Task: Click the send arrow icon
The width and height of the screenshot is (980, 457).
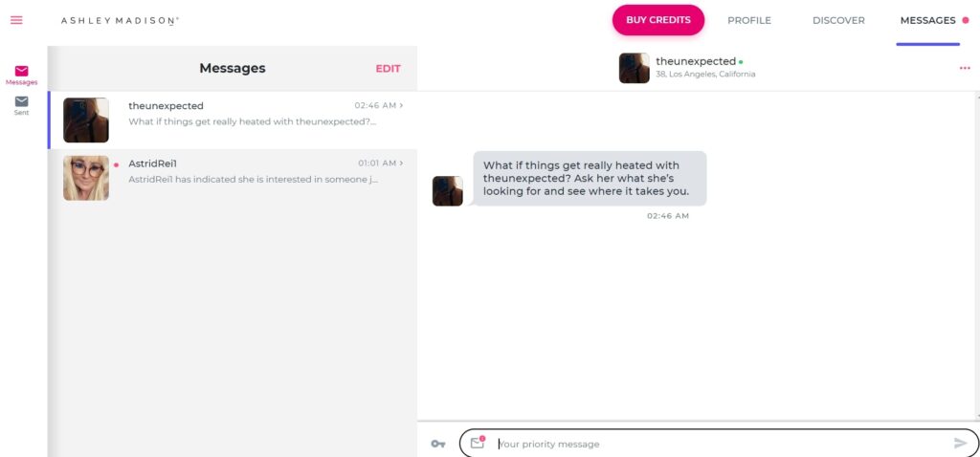Action: point(960,444)
